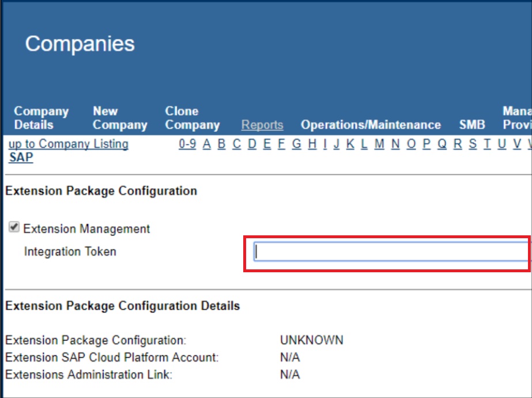Viewport: 532px width, 398px height.
Task: Open the Operations/Maintenance menu
Action: point(371,125)
